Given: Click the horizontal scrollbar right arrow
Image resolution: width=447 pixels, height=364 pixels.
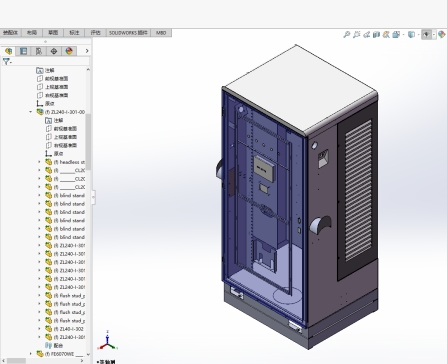Looking at the screenshot, I should [82, 361].
